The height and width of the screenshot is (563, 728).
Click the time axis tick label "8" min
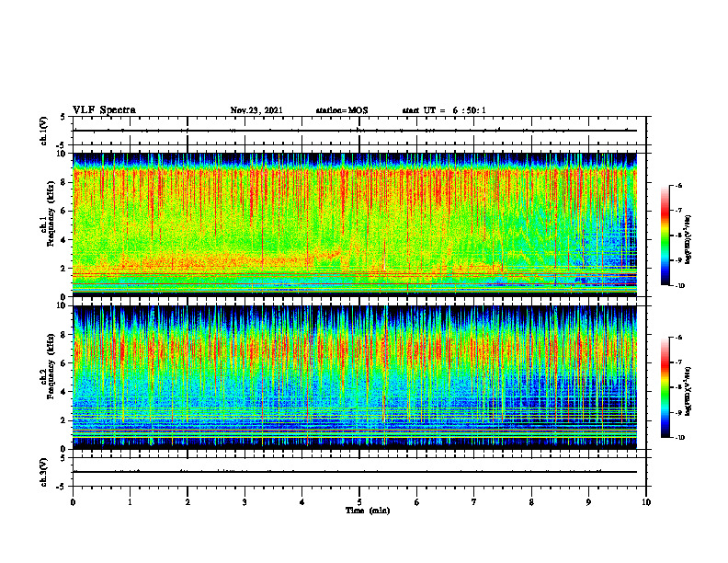click(531, 502)
